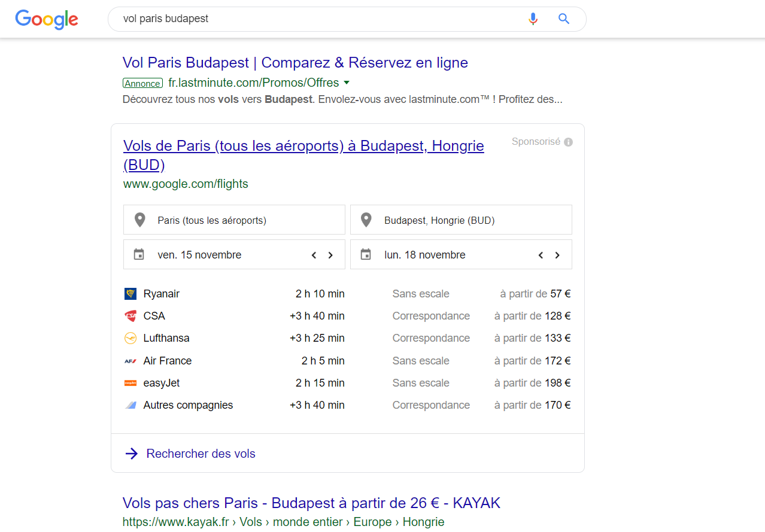Go to next return date after 18 novembre

(557, 255)
